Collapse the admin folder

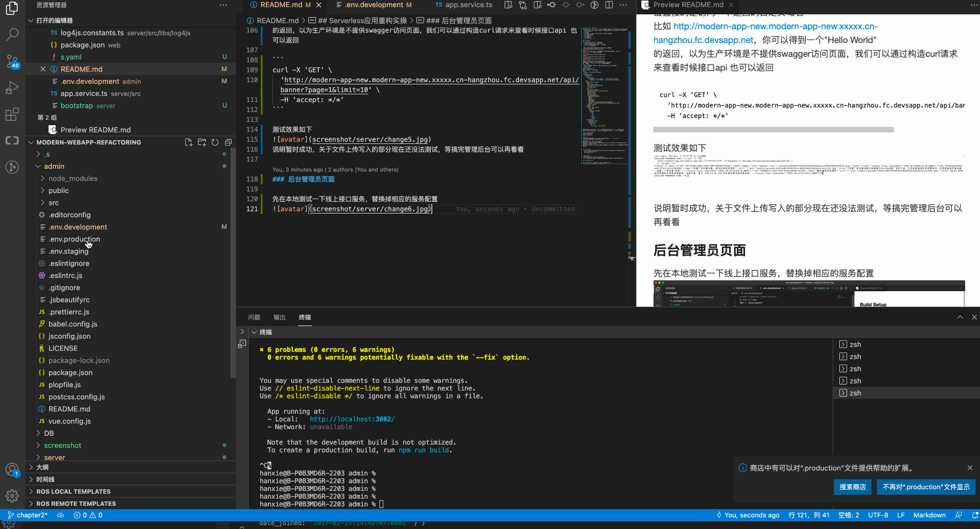[38, 166]
